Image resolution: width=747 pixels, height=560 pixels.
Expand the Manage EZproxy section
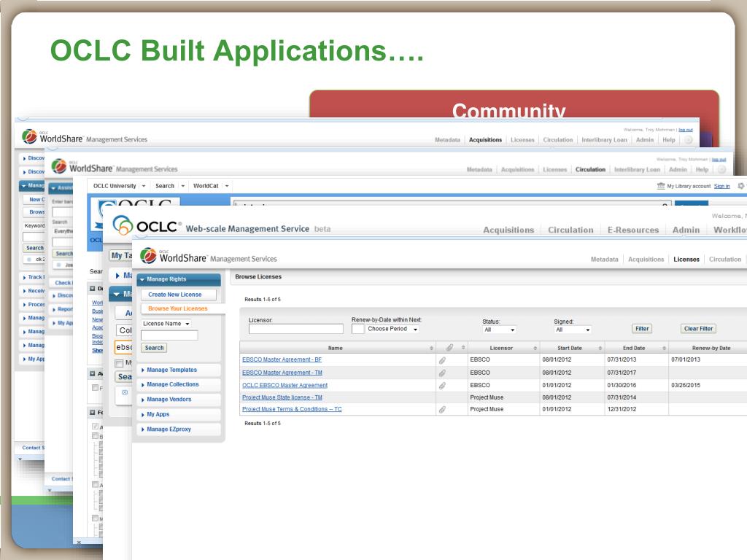tap(179, 429)
